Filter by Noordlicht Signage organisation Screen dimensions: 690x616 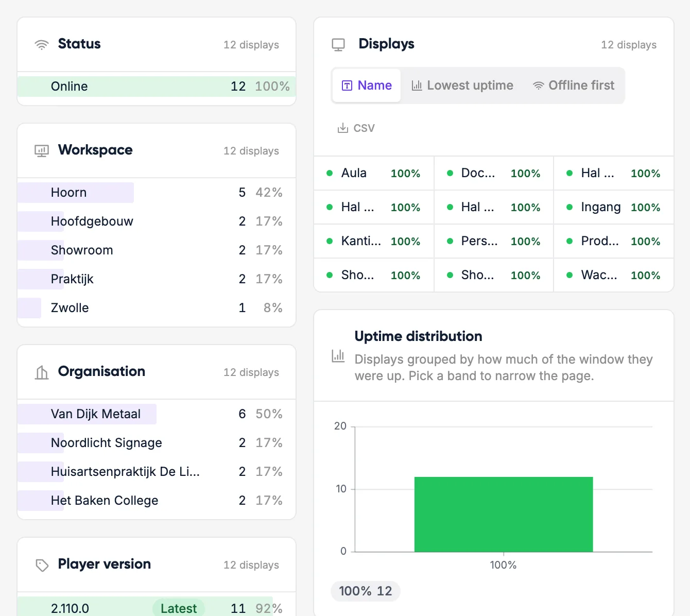[x=157, y=443]
